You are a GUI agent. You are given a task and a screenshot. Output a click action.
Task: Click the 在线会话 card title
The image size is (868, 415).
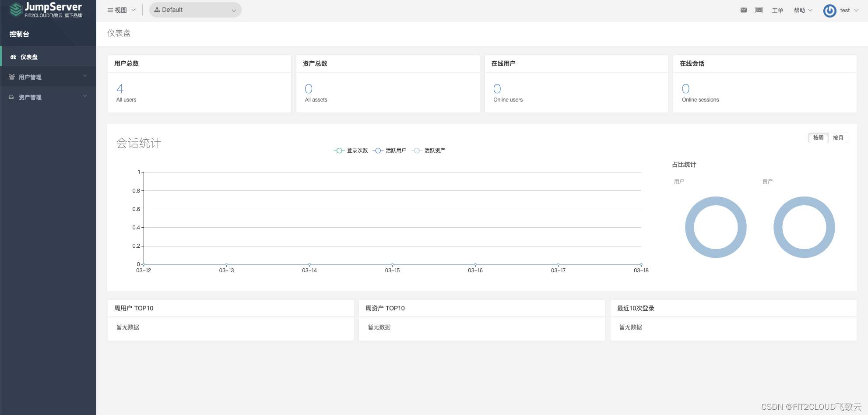coord(692,63)
